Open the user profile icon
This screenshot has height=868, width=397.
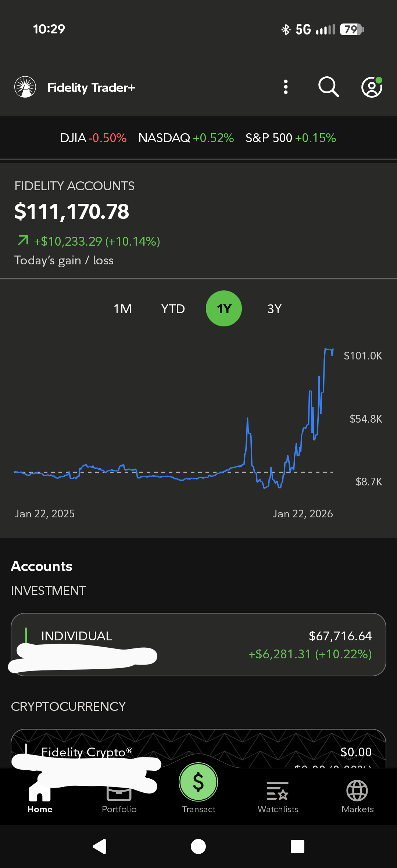pos(372,87)
